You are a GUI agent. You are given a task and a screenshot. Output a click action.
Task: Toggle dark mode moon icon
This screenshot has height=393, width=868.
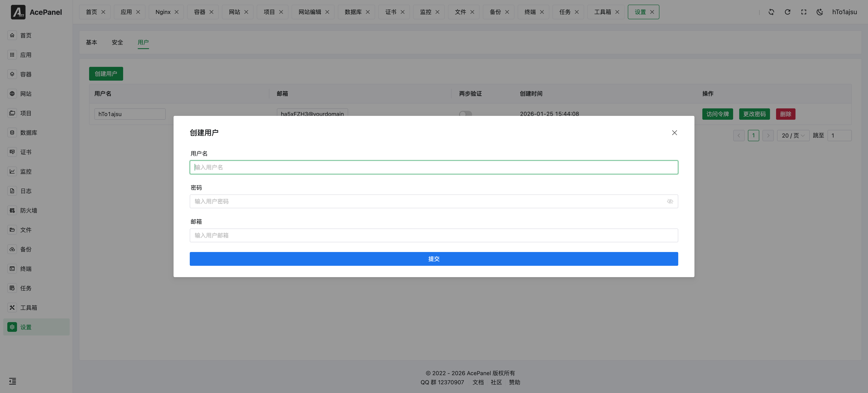point(820,12)
